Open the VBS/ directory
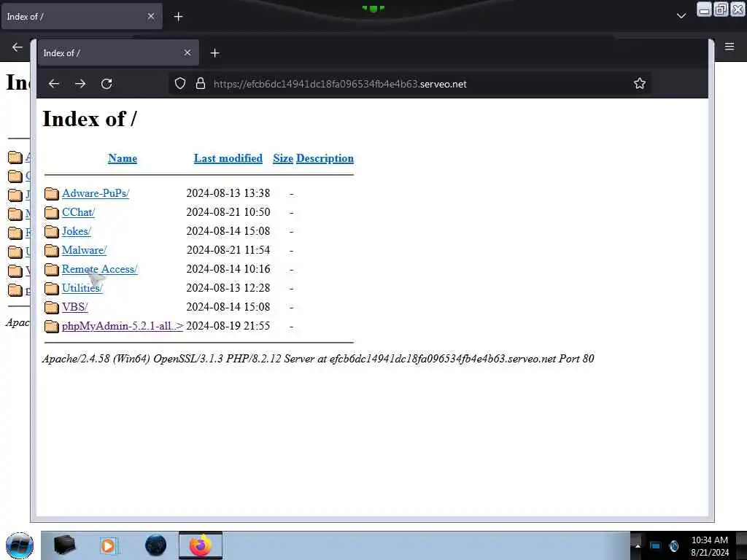The width and height of the screenshot is (747, 560). pos(75,308)
